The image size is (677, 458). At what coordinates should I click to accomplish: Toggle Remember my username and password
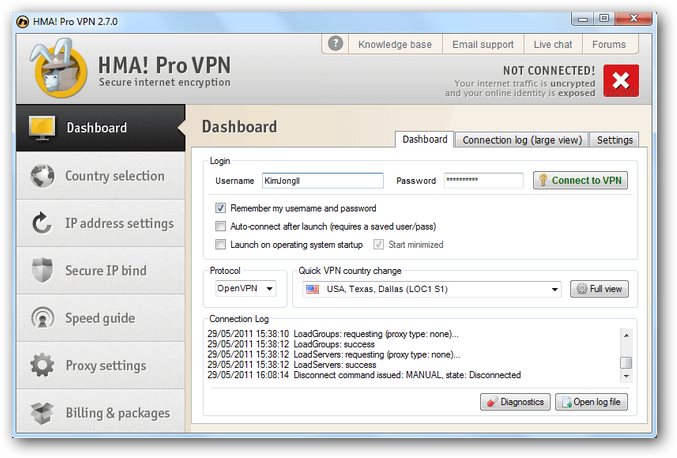pyautogui.click(x=220, y=208)
